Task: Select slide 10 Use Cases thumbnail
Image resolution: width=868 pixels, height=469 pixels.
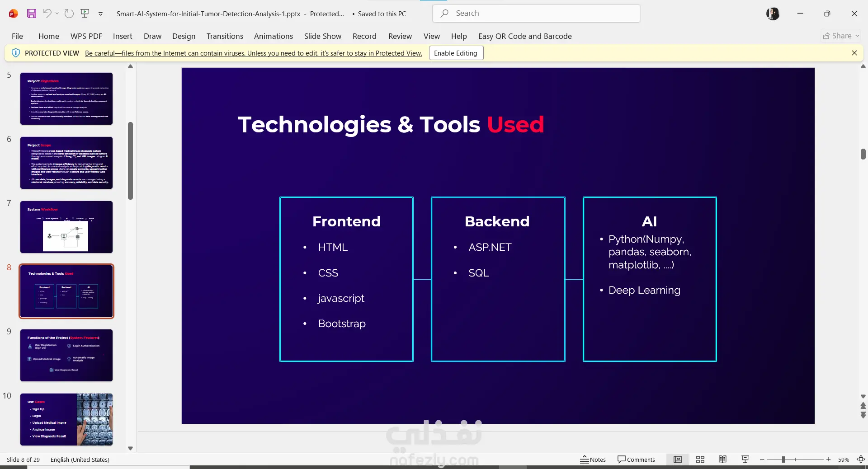Action: [x=66, y=419]
